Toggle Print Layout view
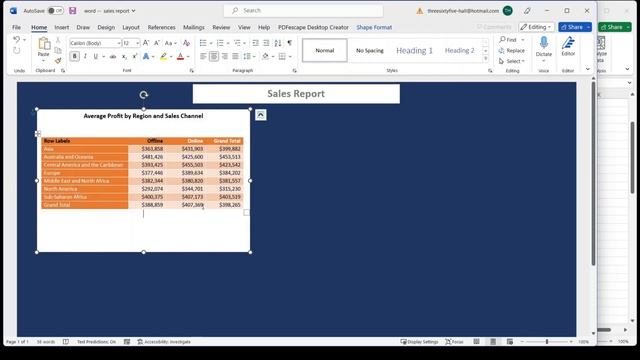Image resolution: width=640 pixels, height=360 pixels. point(493,342)
